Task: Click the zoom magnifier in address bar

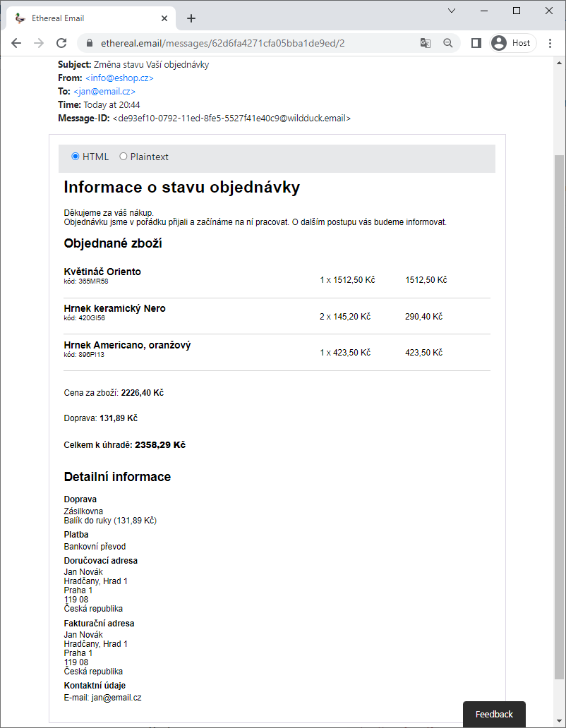Action: [x=447, y=43]
